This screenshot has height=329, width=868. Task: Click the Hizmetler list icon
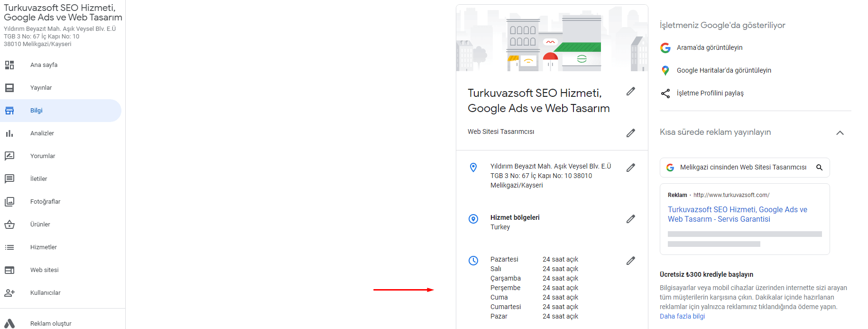coord(9,247)
